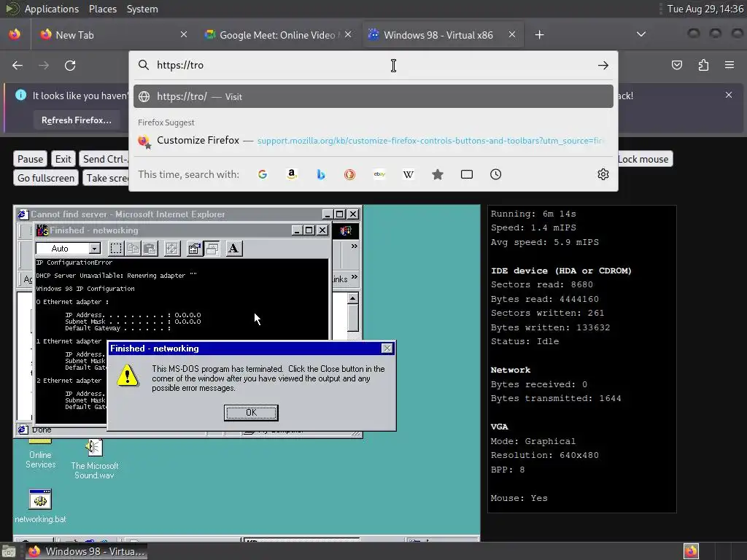Open Properties icon in DOS toolbar
Screen dimensions: 747x560
[x=194, y=248]
